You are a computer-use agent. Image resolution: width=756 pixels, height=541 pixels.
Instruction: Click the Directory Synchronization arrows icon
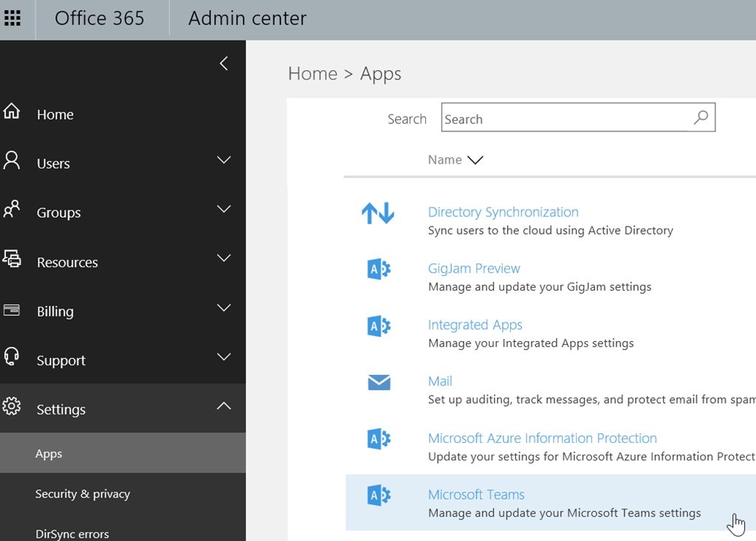(378, 214)
